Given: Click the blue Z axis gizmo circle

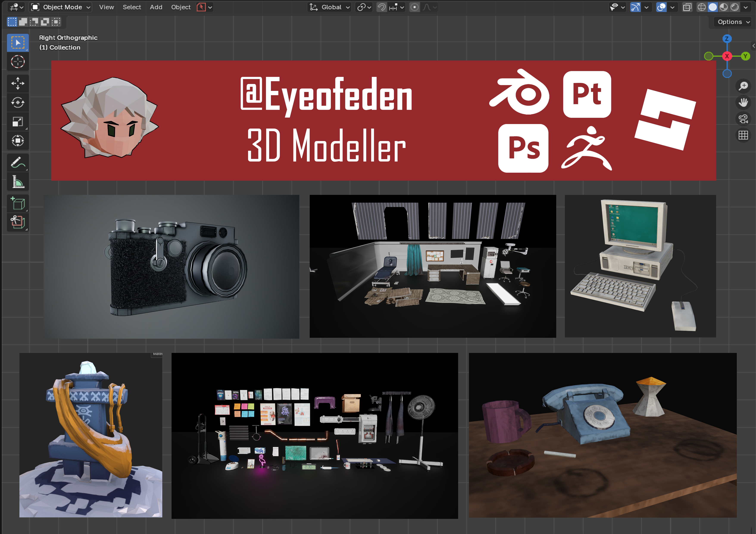Looking at the screenshot, I should 727,39.
